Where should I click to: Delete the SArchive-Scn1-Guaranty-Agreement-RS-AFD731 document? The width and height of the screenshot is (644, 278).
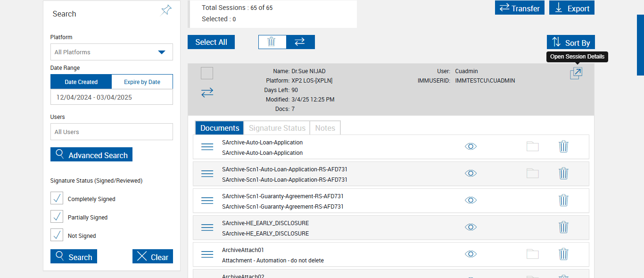(563, 201)
